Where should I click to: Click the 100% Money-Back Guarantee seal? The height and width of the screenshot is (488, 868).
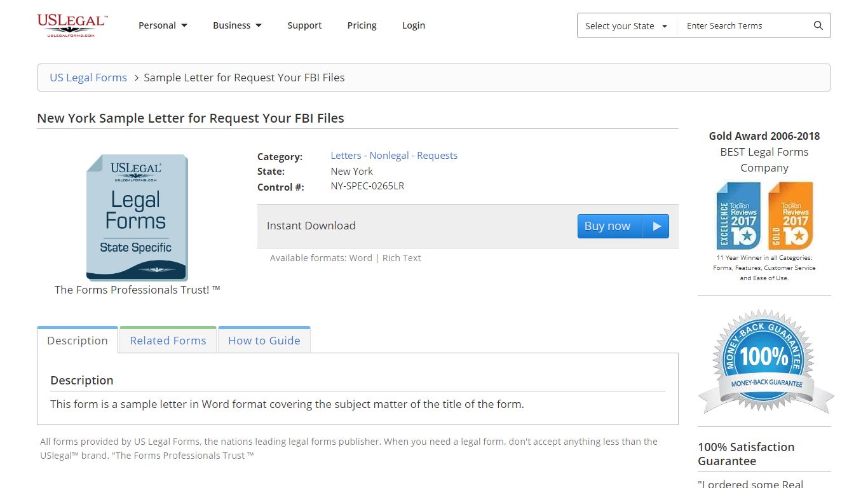[764, 362]
